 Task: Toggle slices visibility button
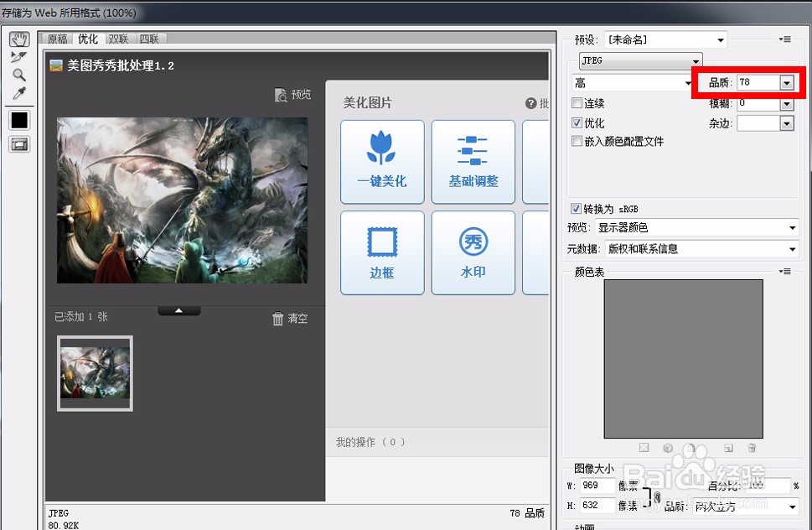click(19, 144)
